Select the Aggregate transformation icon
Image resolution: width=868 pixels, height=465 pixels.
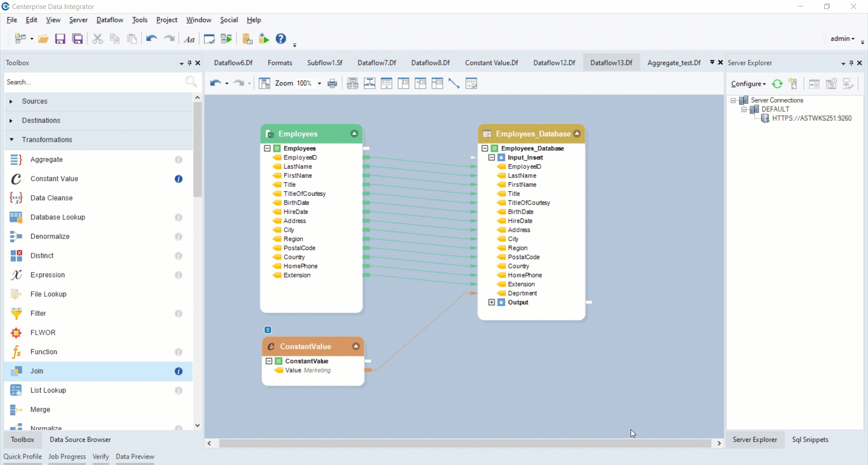[16, 160]
